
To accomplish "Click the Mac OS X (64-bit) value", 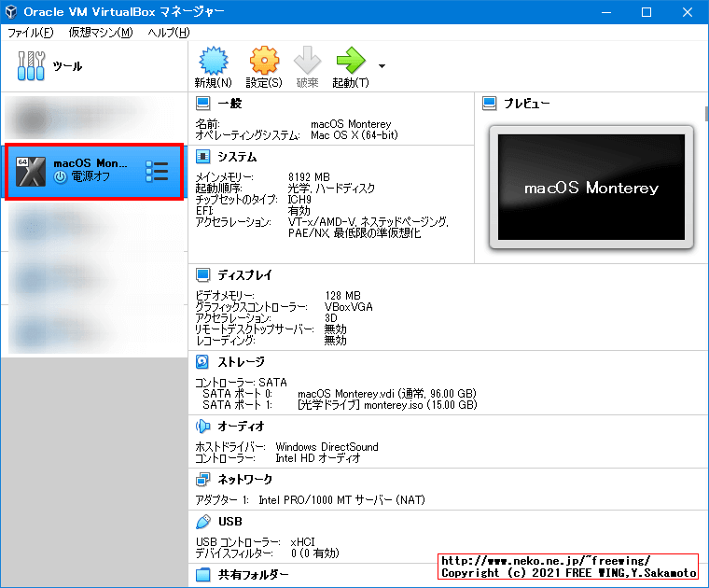I will coord(354,135).
